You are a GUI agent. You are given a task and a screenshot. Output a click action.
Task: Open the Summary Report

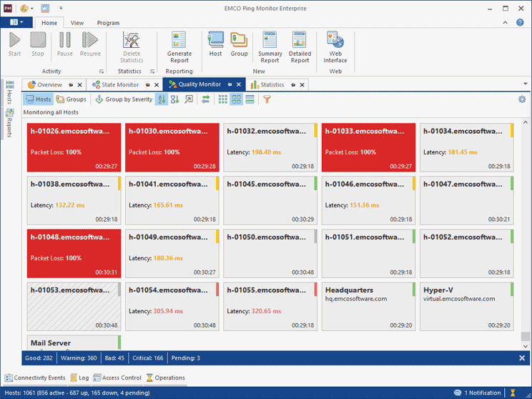(270, 41)
